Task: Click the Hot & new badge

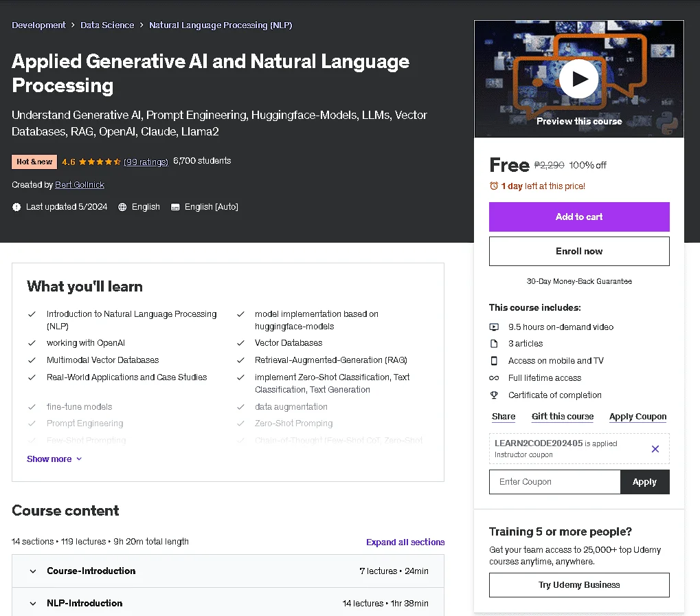Action: (x=34, y=162)
